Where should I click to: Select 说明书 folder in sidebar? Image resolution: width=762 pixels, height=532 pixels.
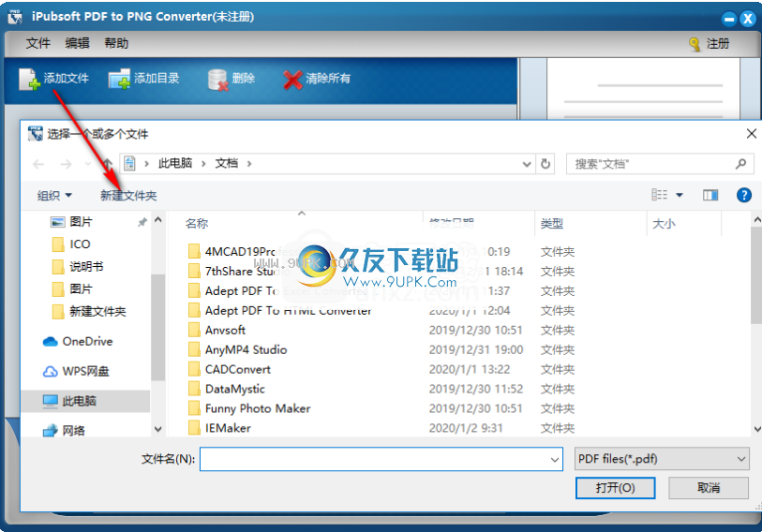pos(78,266)
